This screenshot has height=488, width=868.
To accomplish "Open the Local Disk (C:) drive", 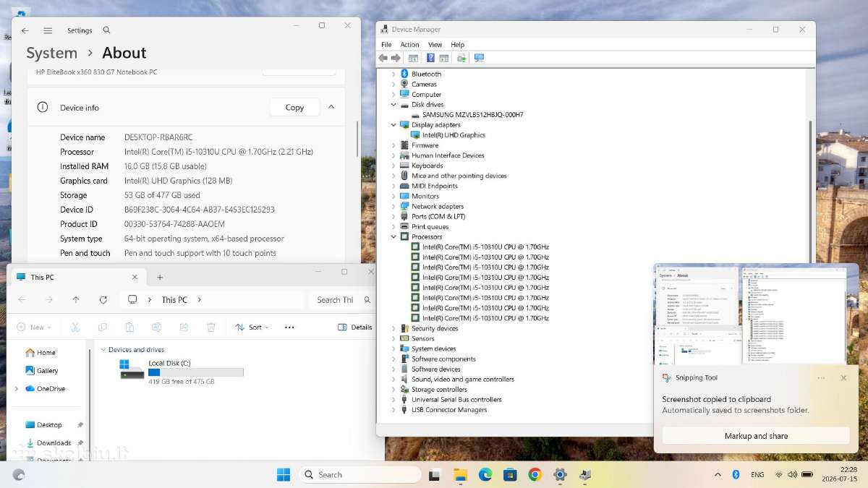I will click(181, 372).
